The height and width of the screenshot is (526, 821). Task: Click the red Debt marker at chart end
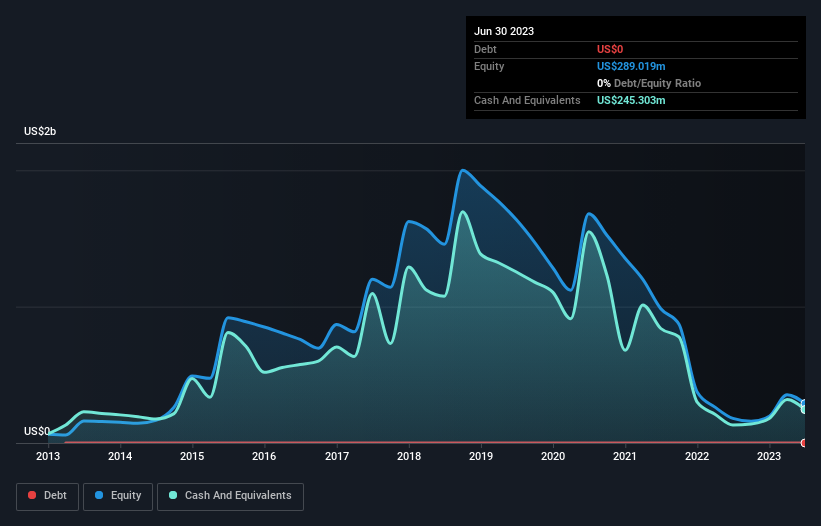[804, 443]
